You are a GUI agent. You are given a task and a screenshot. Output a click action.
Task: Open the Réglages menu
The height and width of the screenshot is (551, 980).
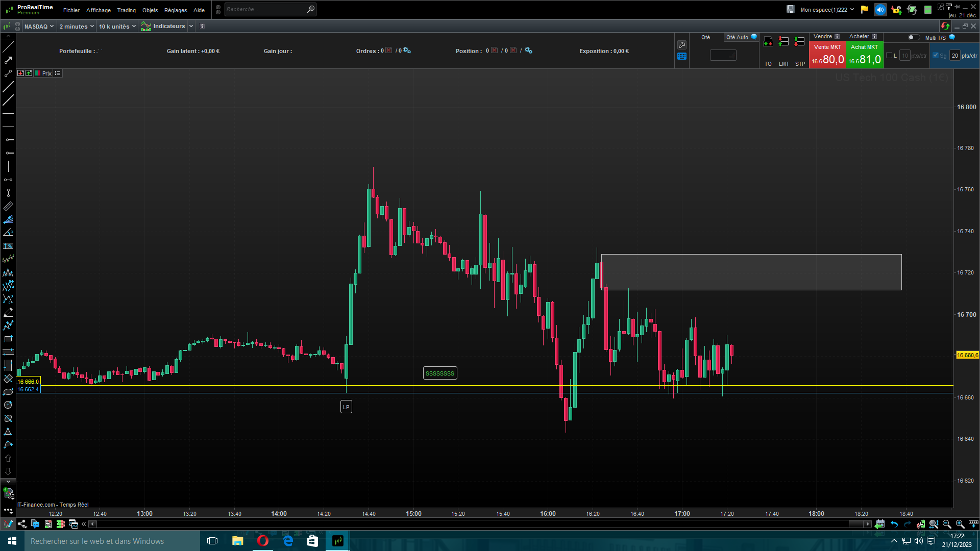(176, 10)
